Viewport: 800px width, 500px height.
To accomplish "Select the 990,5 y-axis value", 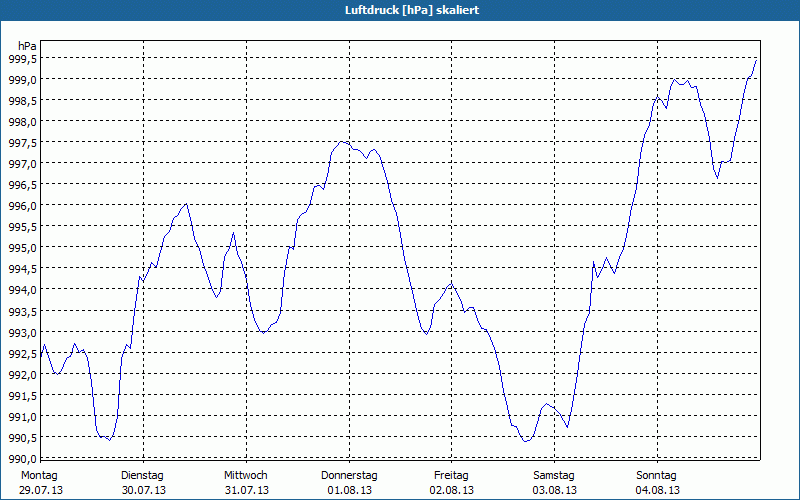I will pos(22,438).
